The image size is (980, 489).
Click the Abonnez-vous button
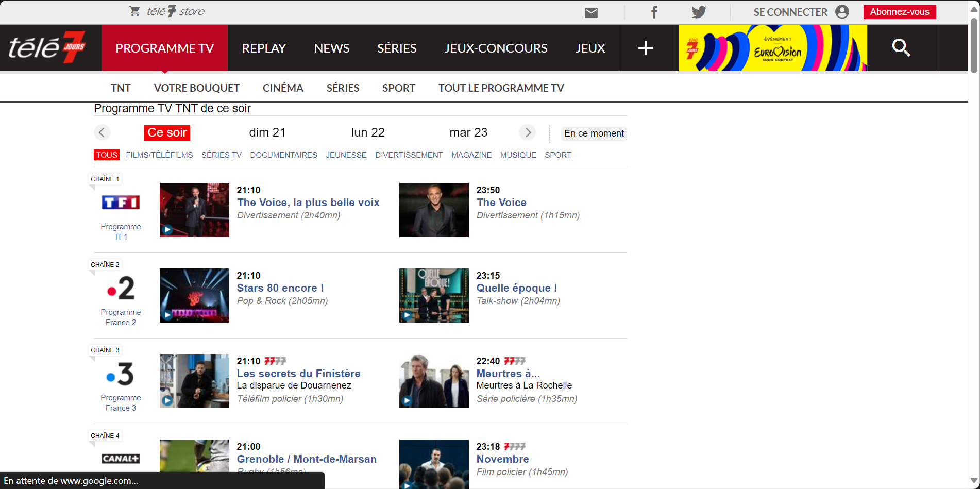coord(899,12)
